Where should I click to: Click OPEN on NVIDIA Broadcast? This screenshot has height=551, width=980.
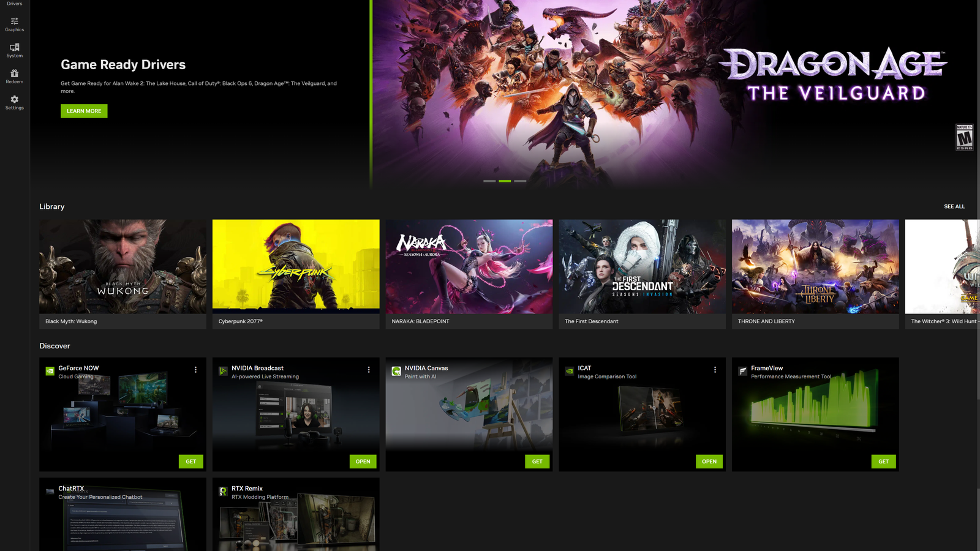click(x=363, y=461)
